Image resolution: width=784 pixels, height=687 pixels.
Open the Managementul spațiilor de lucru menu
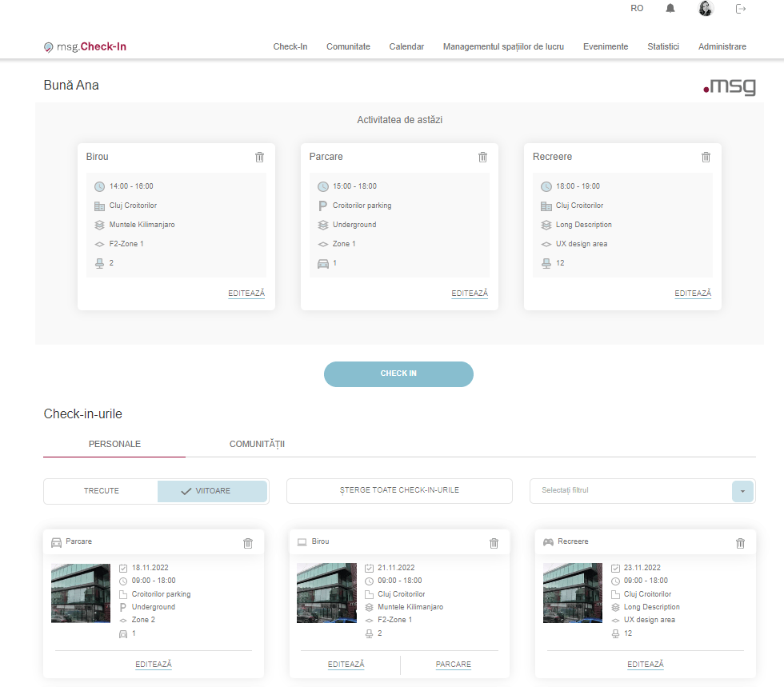pos(503,47)
